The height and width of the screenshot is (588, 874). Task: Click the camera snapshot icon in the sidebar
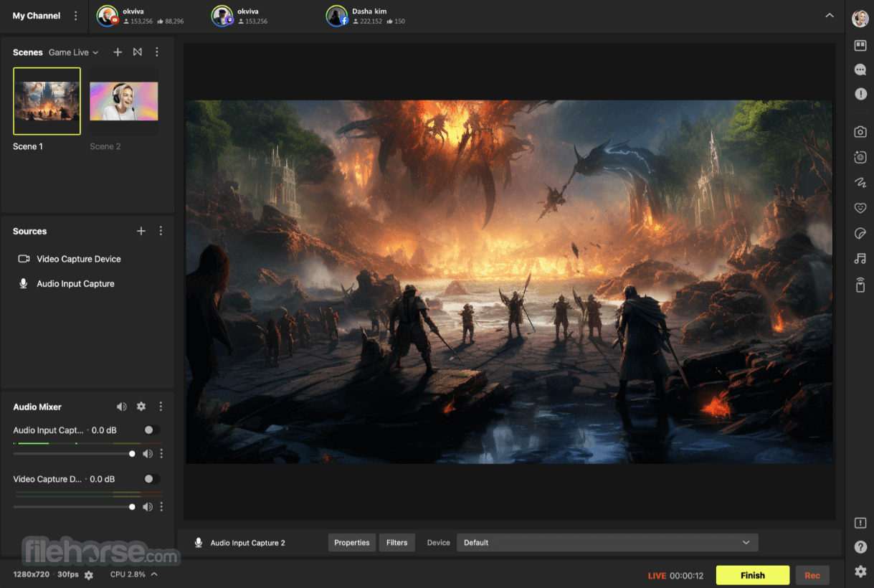click(x=860, y=132)
